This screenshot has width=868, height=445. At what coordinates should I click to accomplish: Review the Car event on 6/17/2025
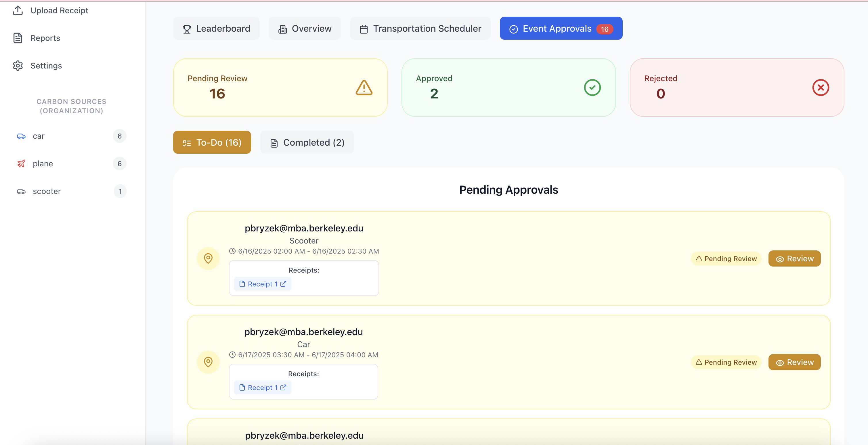[x=794, y=362]
